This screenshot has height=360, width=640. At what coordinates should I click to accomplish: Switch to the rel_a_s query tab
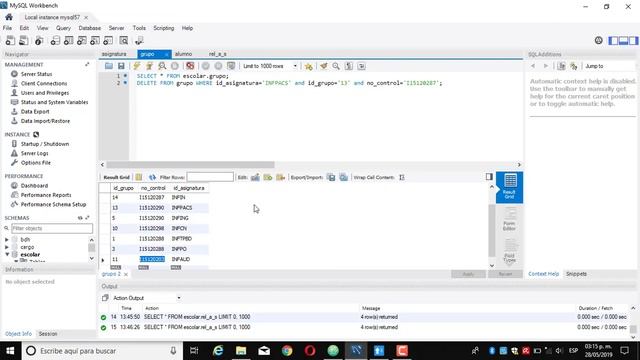tap(218, 54)
